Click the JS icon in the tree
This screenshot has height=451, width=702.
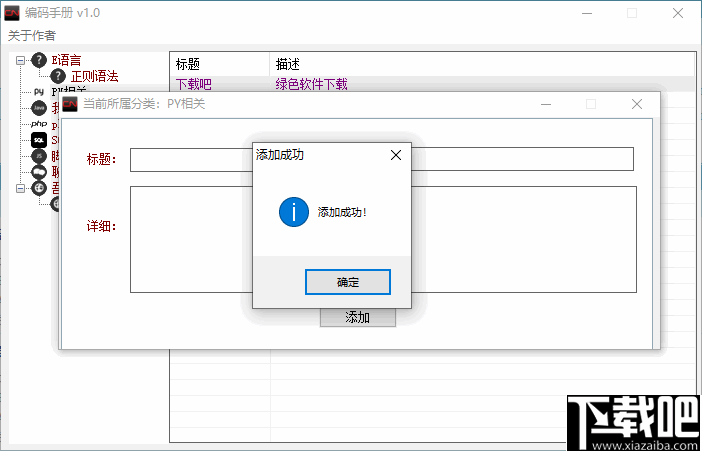[39, 156]
